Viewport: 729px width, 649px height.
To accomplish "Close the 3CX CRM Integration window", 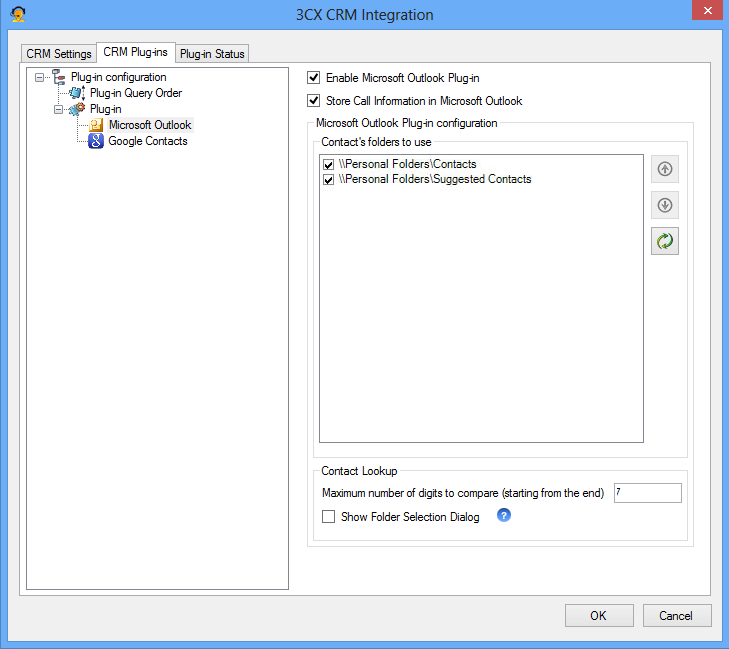I will [708, 10].
